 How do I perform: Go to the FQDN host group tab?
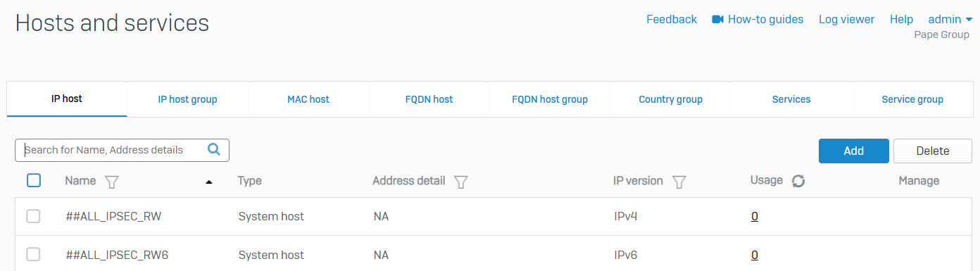pyautogui.click(x=550, y=99)
